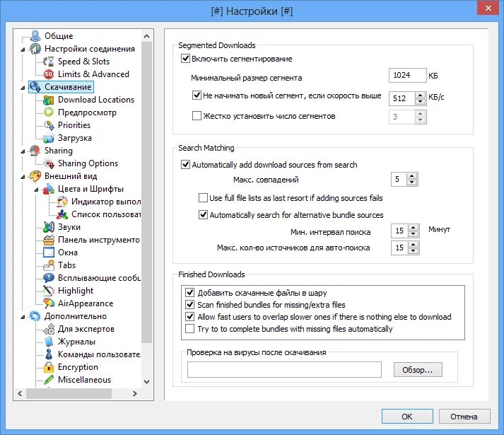This screenshot has height=435, width=504.
Task: Collapse the Цвета и Шрифты tree node
Action: pyautogui.click(x=36, y=190)
